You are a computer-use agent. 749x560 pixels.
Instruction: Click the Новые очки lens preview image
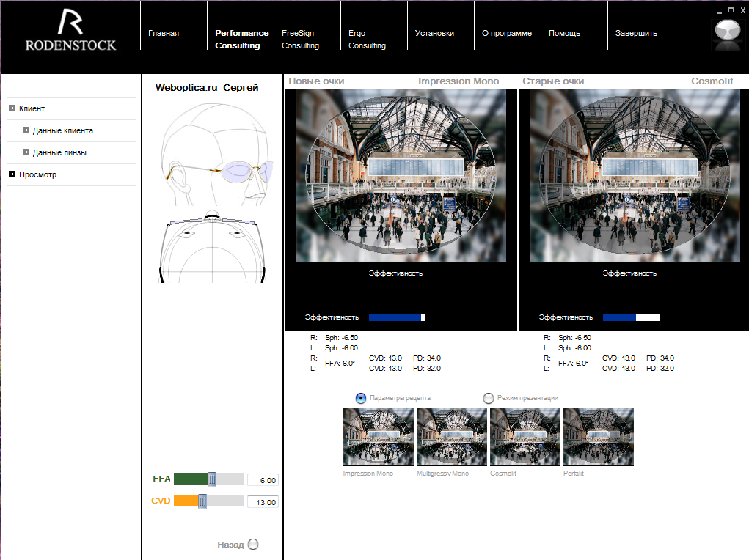pyautogui.click(x=401, y=175)
